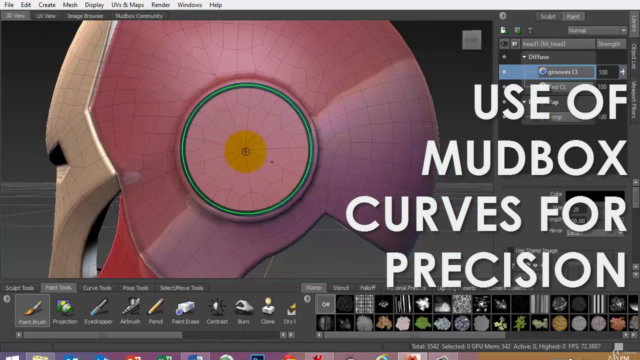Open the Object List side tab

pyautogui.click(x=634, y=56)
